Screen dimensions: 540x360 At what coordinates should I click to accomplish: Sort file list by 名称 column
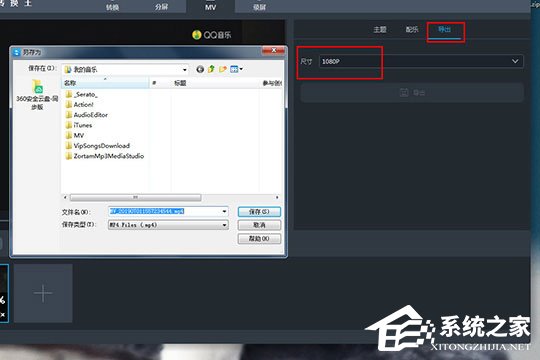click(105, 83)
